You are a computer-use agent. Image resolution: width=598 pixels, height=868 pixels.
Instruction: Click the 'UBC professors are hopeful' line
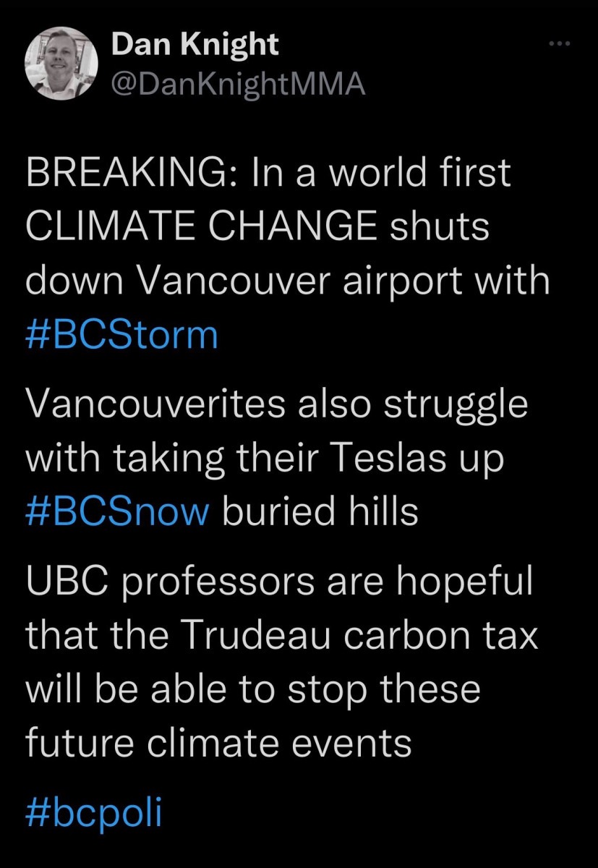tap(279, 582)
